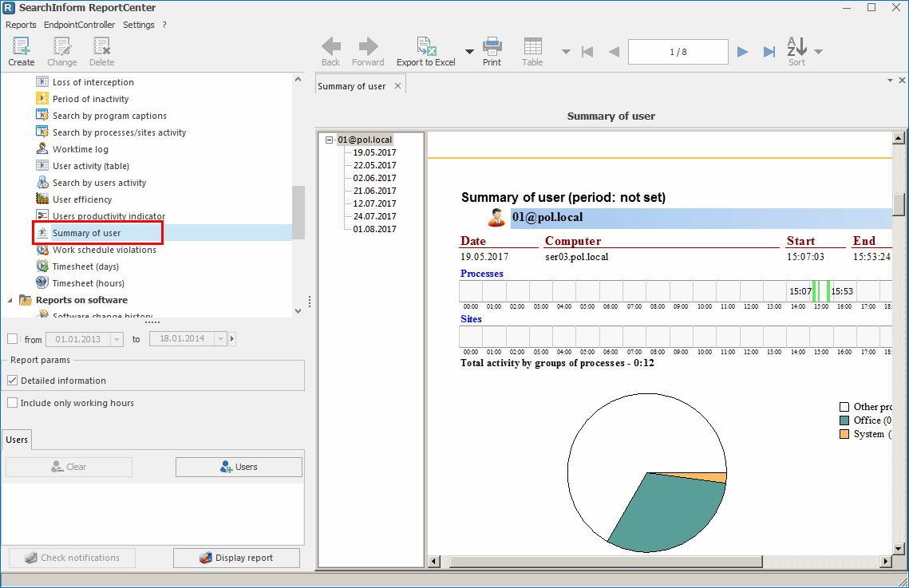Viewport: 909px width, 588px height.
Task: Click the Create report icon
Action: (22, 45)
